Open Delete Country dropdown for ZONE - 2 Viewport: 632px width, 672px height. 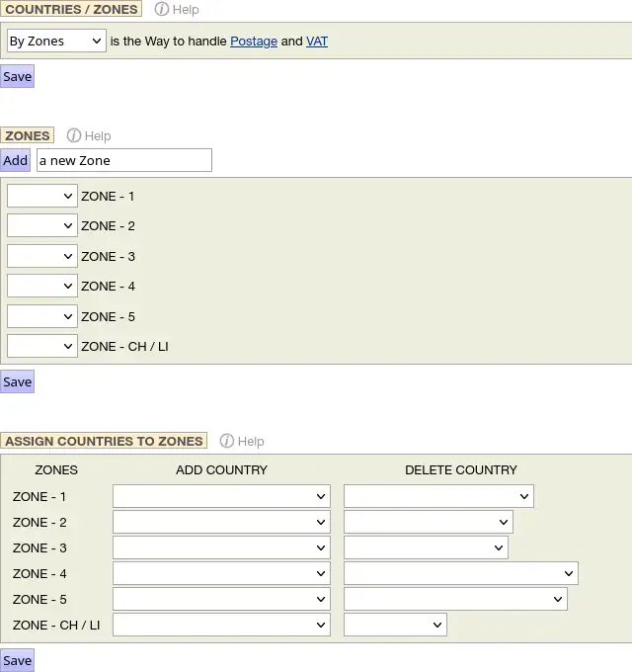click(x=428, y=522)
